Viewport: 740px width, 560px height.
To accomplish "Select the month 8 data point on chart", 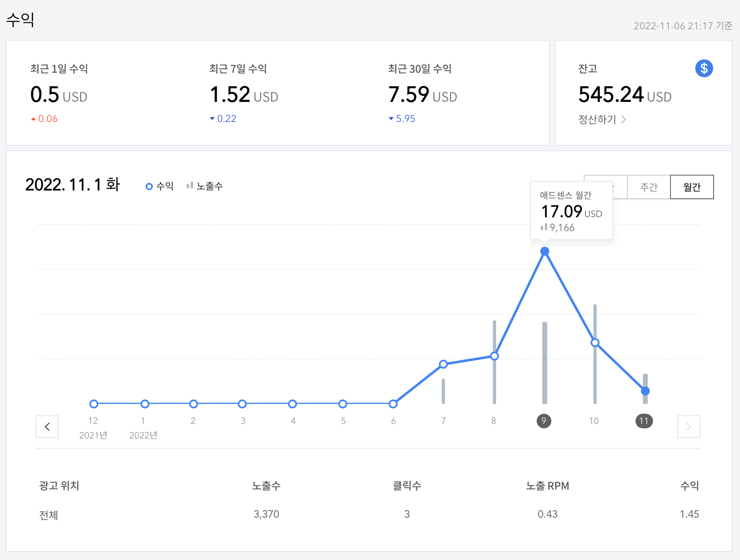I will click(x=494, y=356).
